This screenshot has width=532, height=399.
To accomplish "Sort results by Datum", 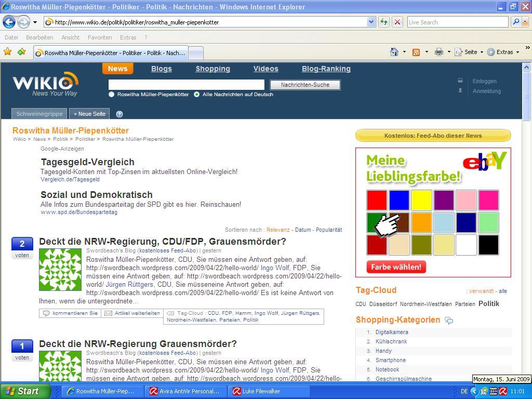I will [x=303, y=230].
